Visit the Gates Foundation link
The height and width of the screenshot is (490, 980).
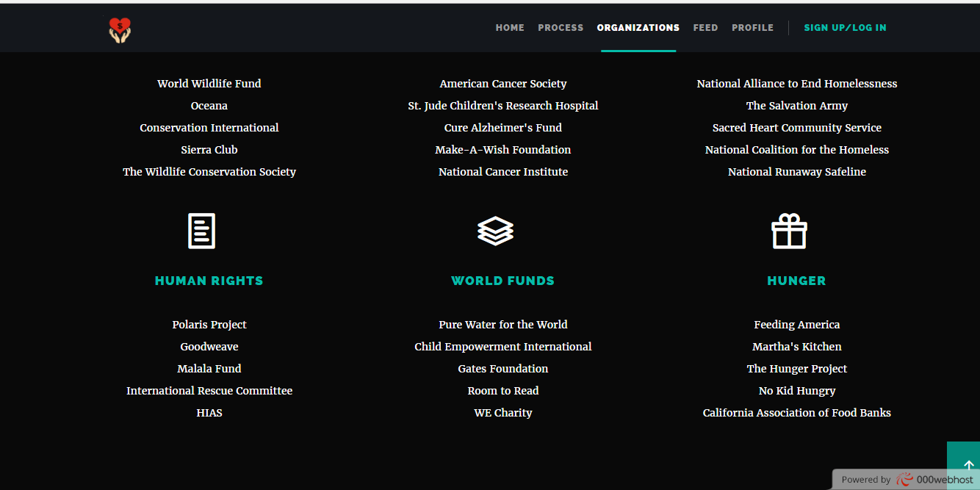coord(503,369)
